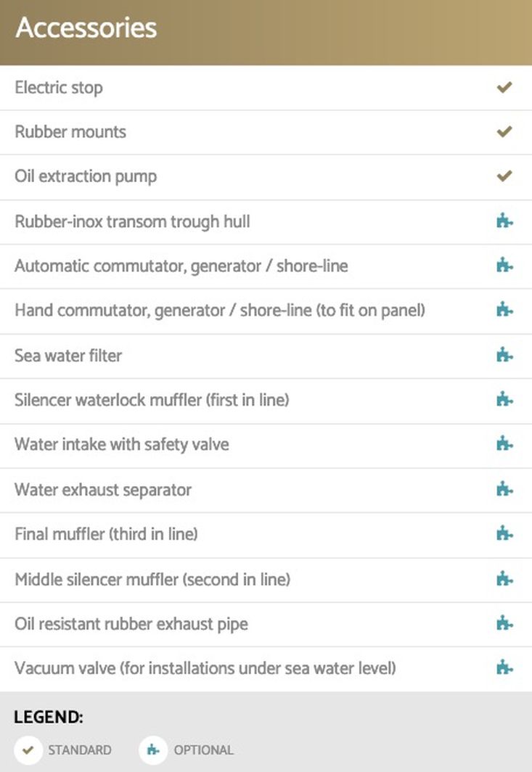
Task: Select the Sea water filter row label
Action: click(x=68, y=356)
